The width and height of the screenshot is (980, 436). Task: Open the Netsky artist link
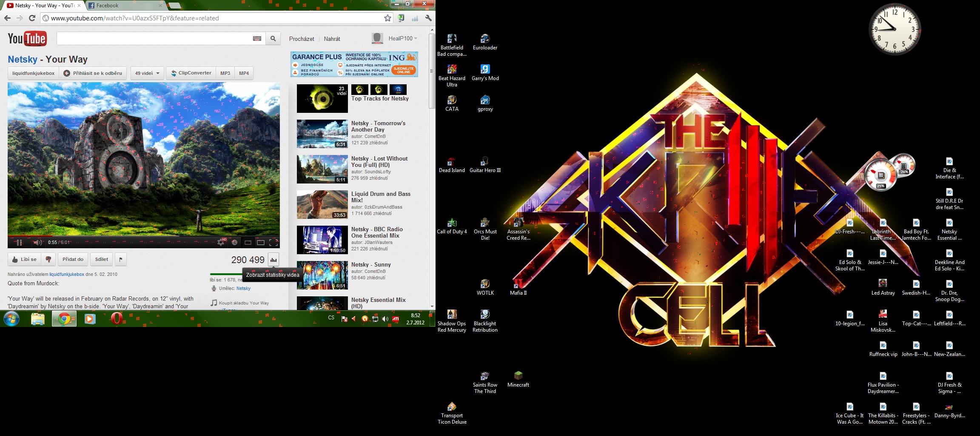click(x=243, y=288)
